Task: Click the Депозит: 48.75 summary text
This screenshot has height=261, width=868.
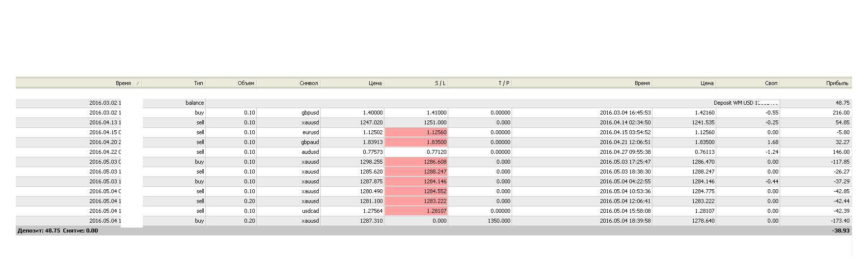Action: coord(39,231)
